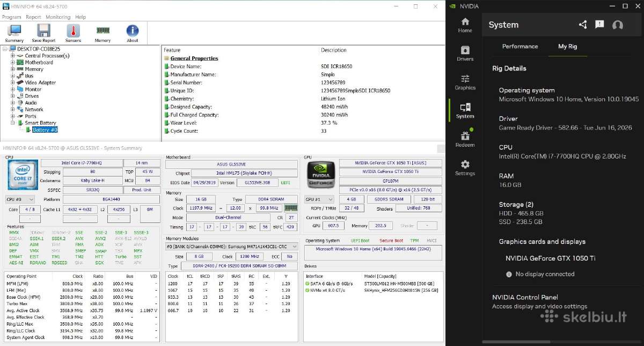Open the Sensors thermometer icon

pos(73,33)
